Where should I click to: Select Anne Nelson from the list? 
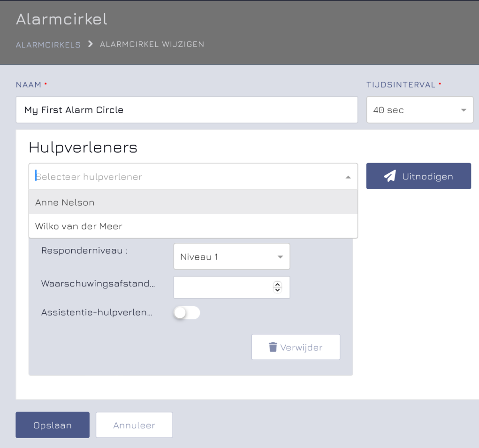coord(193,202)
